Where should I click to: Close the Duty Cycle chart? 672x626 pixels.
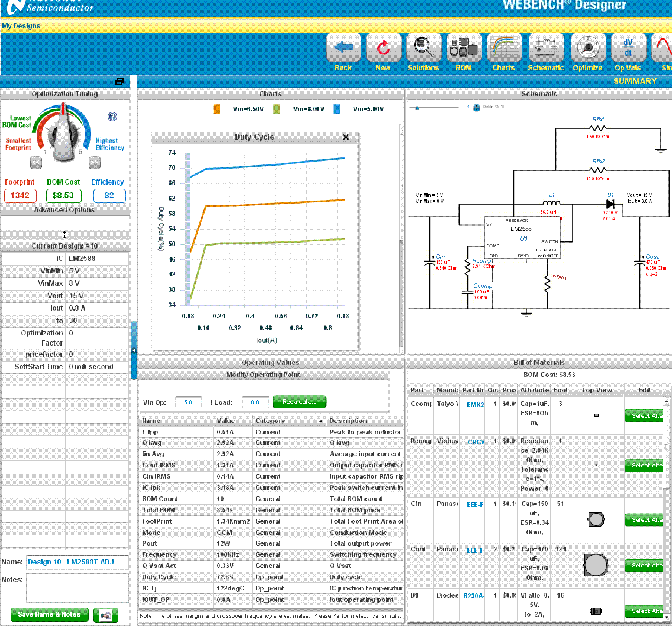point(346,137)
